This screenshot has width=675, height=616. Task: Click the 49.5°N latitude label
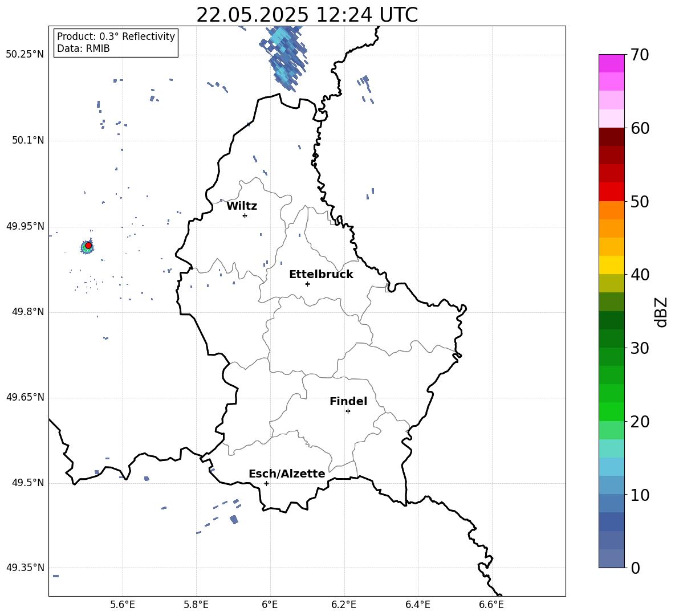tap(28, 483)
